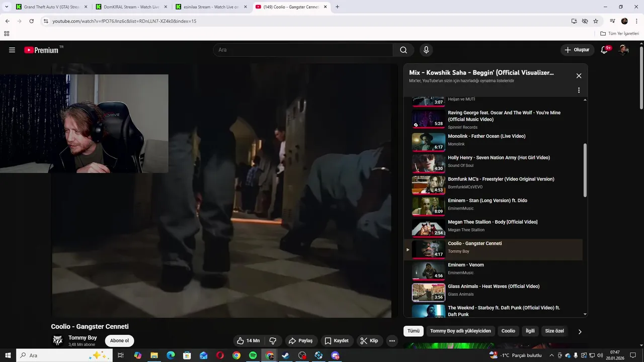Dislike the Coolio video
644x362 pixels.
point(273,340)
